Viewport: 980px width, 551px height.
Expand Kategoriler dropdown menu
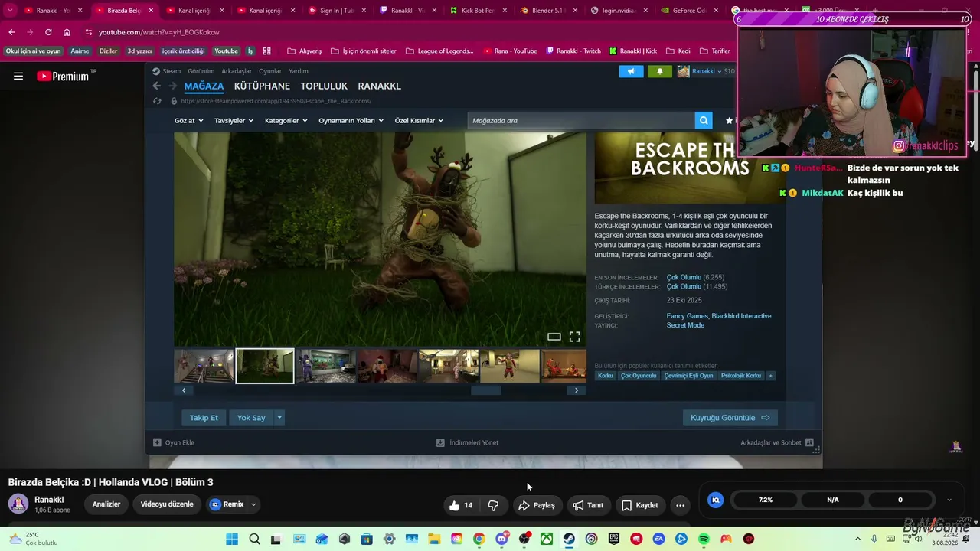click(x=286, y=121)
